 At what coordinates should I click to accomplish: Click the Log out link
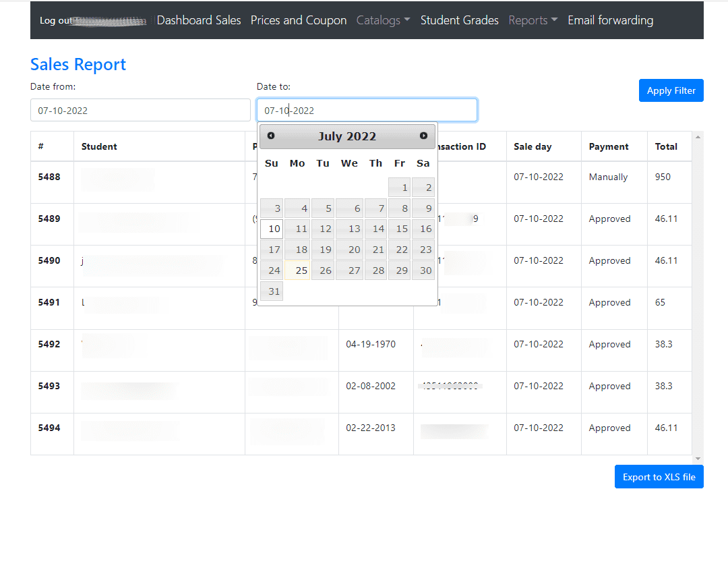(x=54, y=20)
